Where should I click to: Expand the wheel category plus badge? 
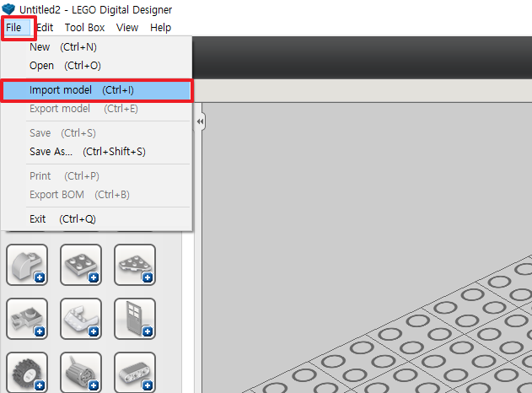point(40,385)
